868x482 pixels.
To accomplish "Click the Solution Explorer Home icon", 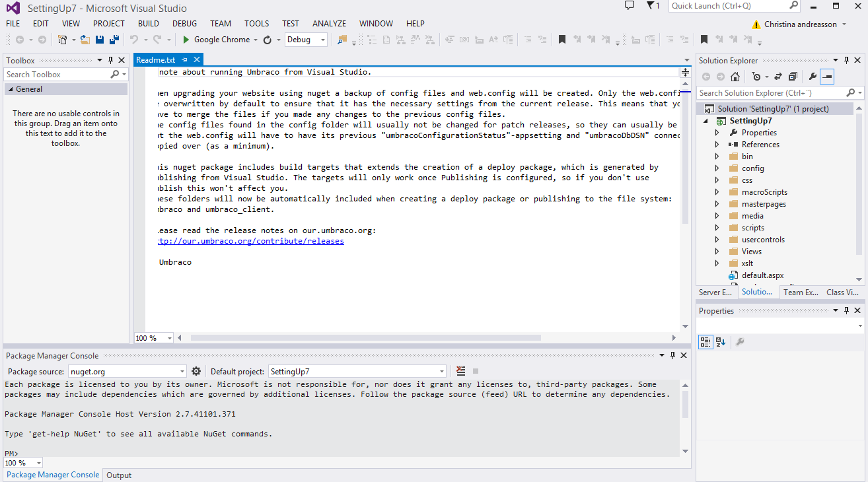I will pos(735,77).
